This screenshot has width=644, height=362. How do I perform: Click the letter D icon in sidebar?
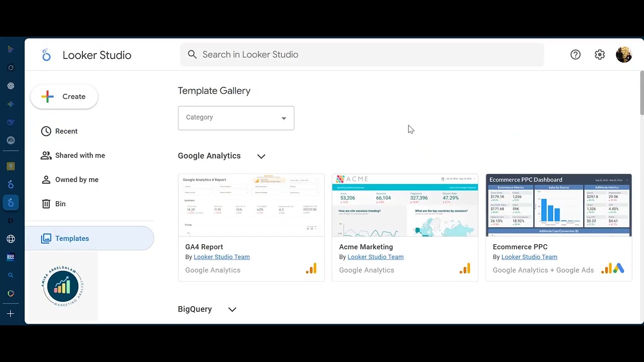pos(11,221)
